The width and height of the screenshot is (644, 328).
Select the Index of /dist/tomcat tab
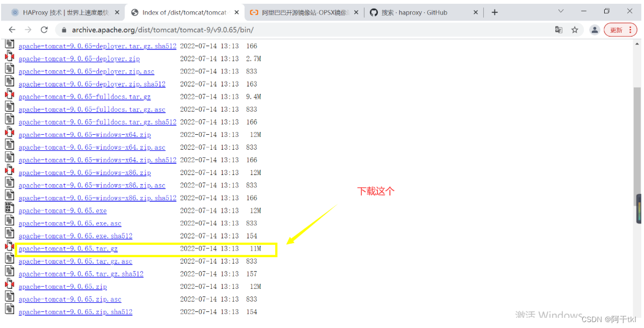tap(184, 13)
